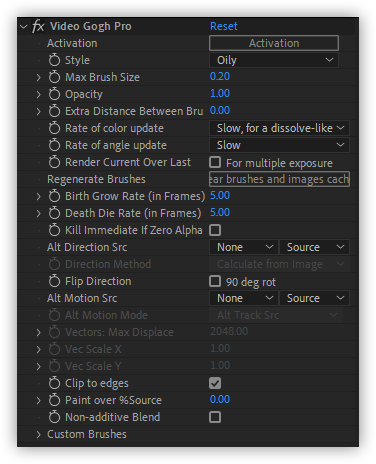Toggle stopwatch for Render Current Over Last
Screen dimensions: 376x464
[54, 162]
